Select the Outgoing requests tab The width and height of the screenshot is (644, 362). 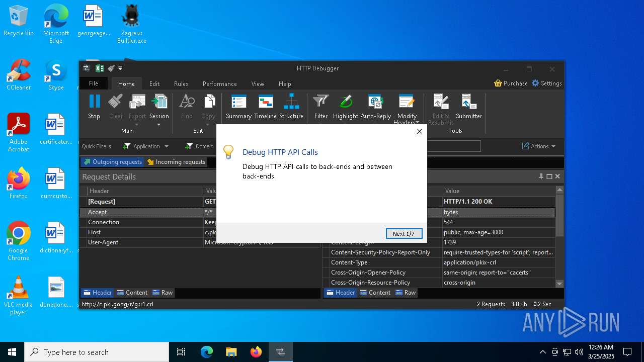113,162
